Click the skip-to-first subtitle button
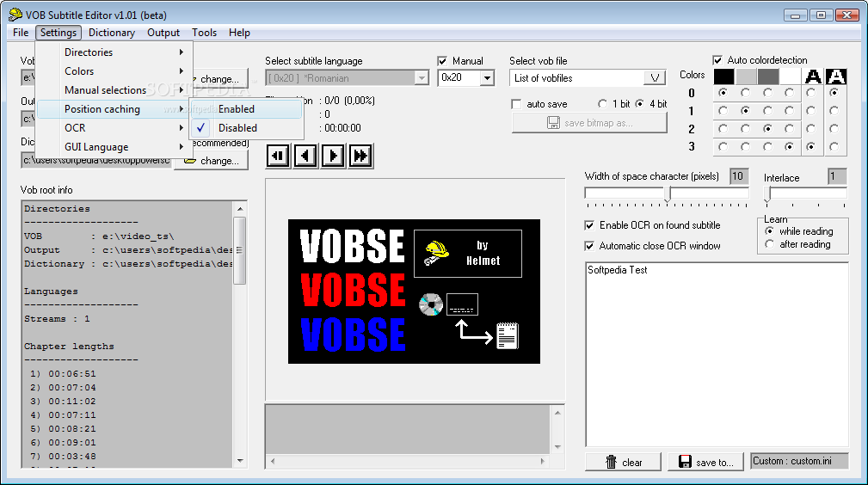Viewport: 868px width, 485px height. (278, 156)
